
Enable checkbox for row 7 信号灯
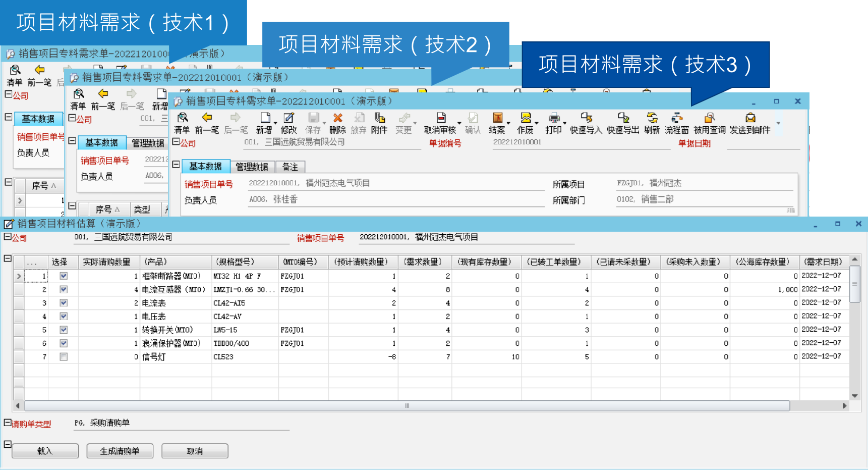click(64, 357)
